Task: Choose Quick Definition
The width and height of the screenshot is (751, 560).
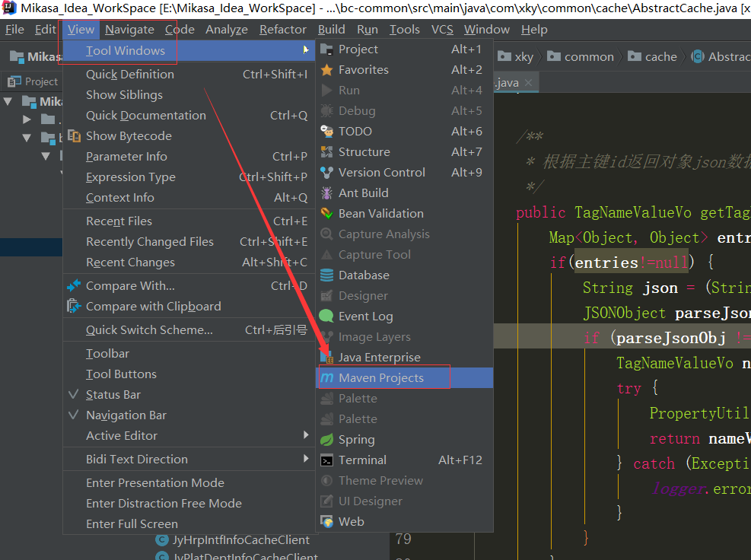Action: [189, 75]
